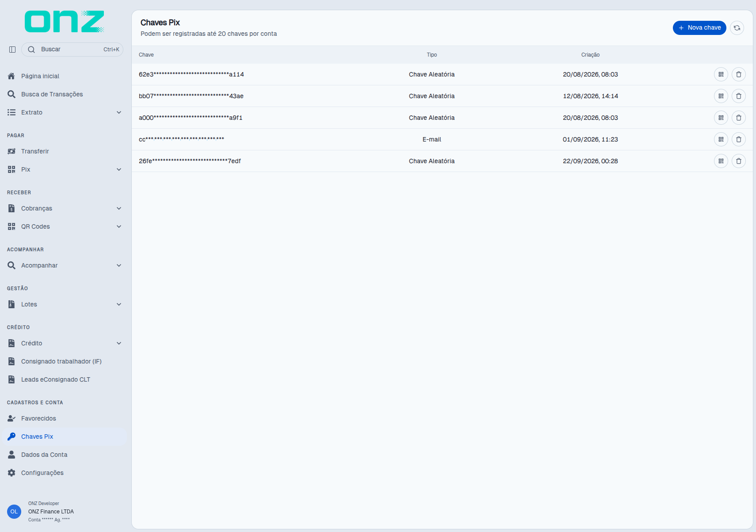Click the Chave column header
Image resolution: width=756 pixels, height=532 pixels.
pyautogui.click(x=146, y=55)
